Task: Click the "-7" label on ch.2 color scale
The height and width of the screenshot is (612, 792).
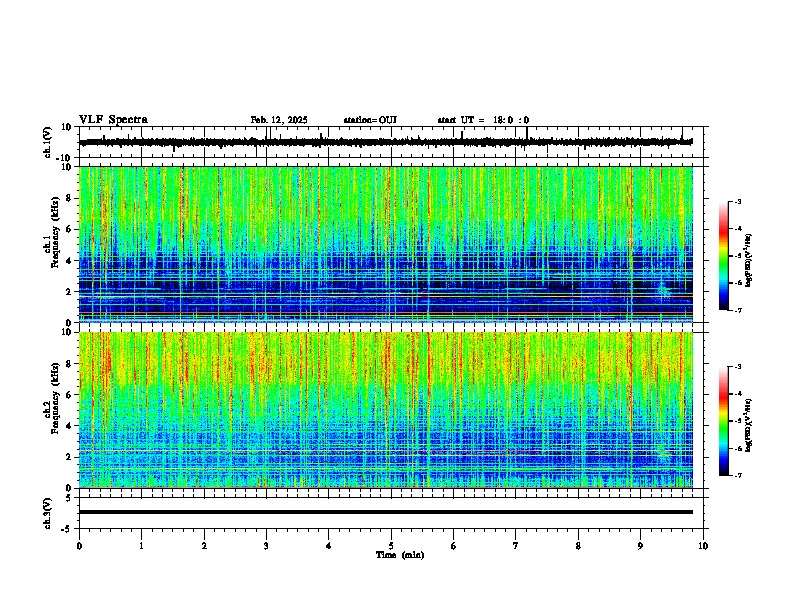Action: tap(737, 475)
